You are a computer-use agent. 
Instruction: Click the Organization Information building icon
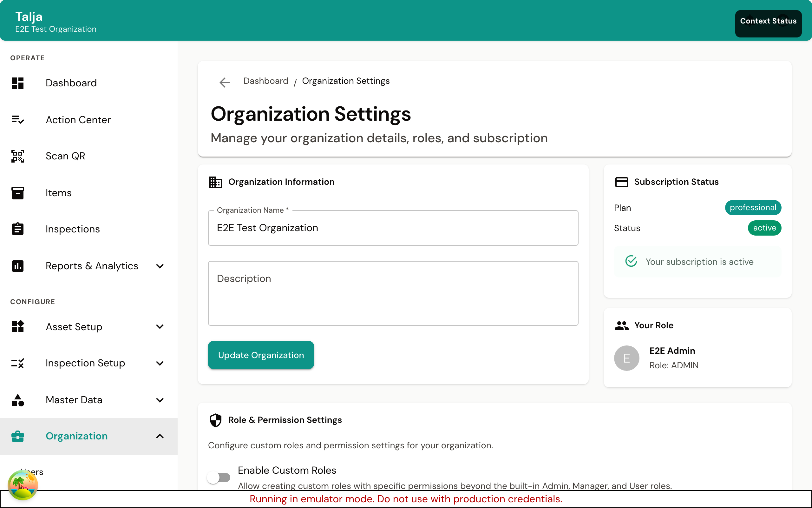215,182
